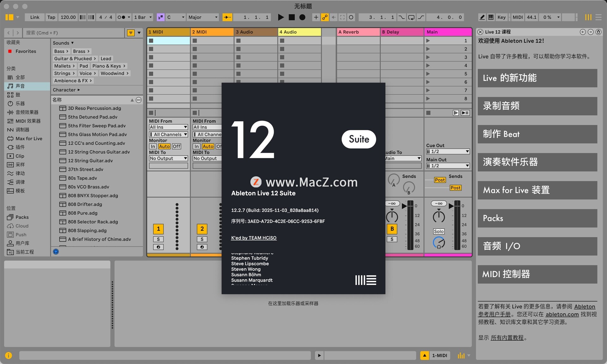This screenshot has width=607, height=364.
Task: Expand the Character filter group
Action: click(x=66, y=90)
